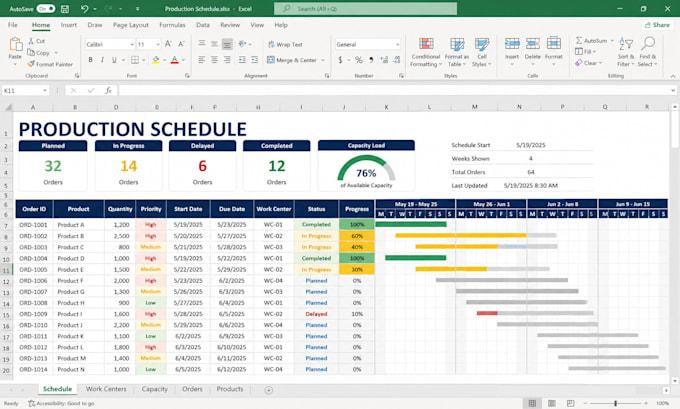Open Sort & Filter menu
Viewport: 680px width, 409px height.
coord(626,52)
